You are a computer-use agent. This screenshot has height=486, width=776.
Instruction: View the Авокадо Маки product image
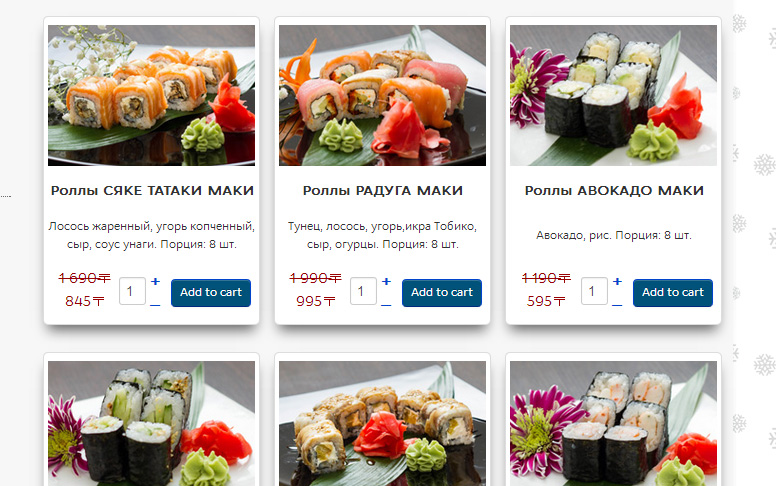pos(613,96)
